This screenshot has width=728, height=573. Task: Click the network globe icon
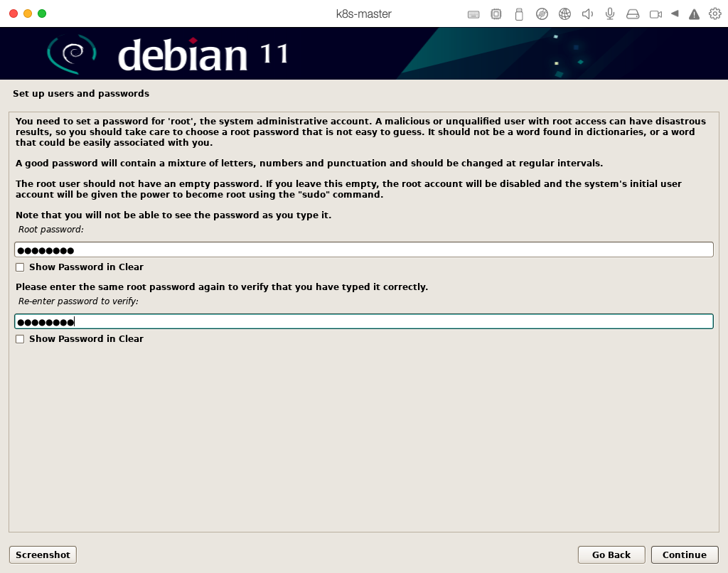coord(564,14)
